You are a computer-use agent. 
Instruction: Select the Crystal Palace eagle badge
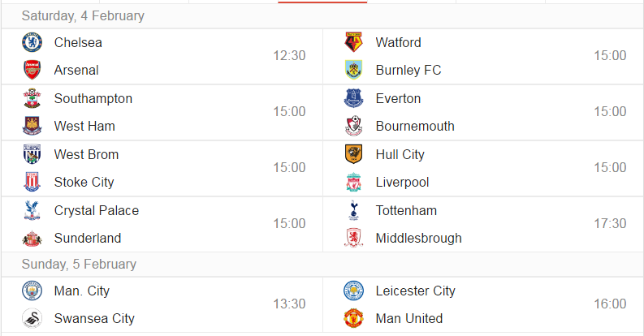tap(32, 210)
